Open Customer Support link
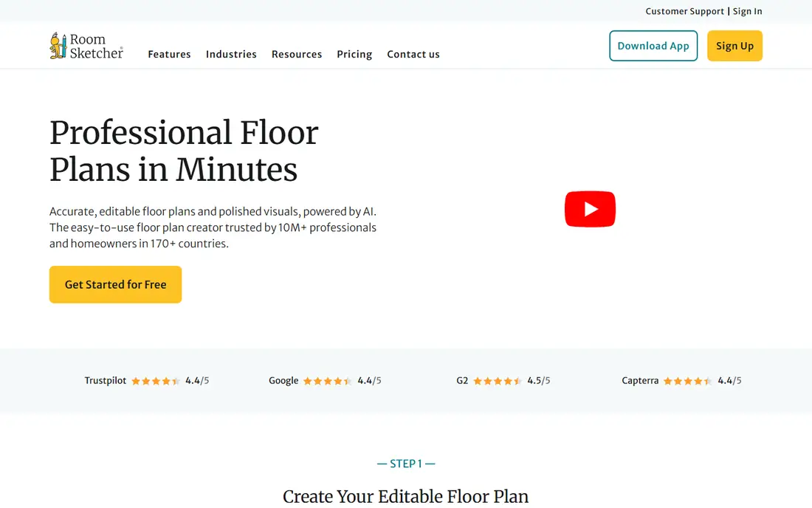This screenshot has width=812, height=508. click(x=684, y=11)
